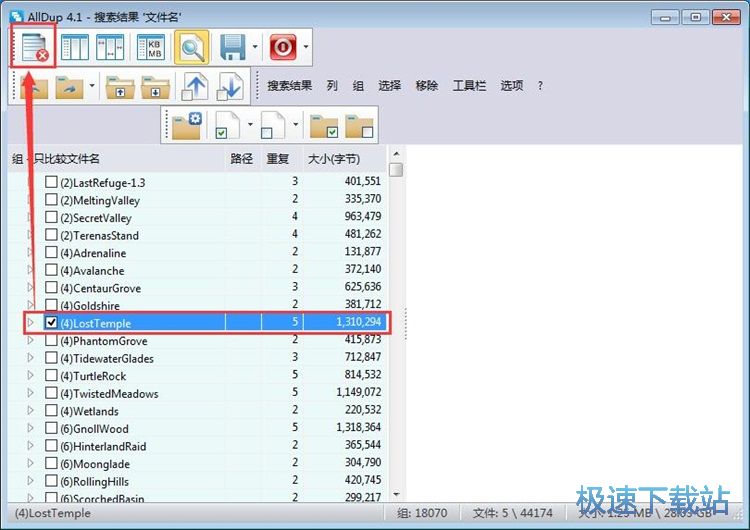Click the blue up arrow move icon

[195, 87]
